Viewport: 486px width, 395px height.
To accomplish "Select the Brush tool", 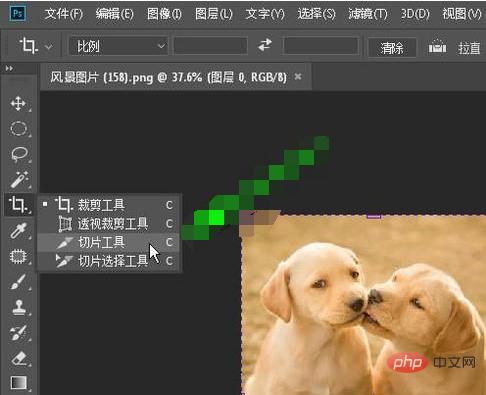I will (18, 282).
